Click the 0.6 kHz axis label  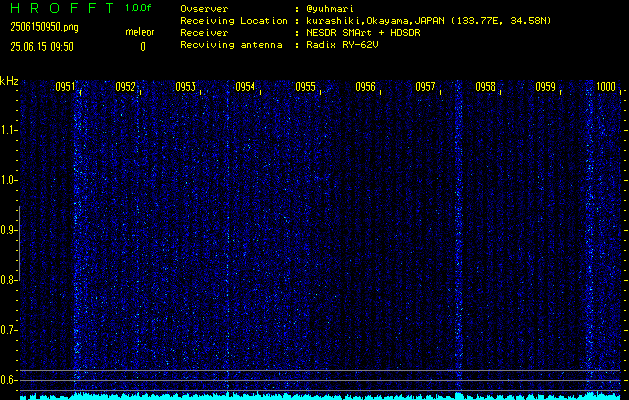(8, 380)
